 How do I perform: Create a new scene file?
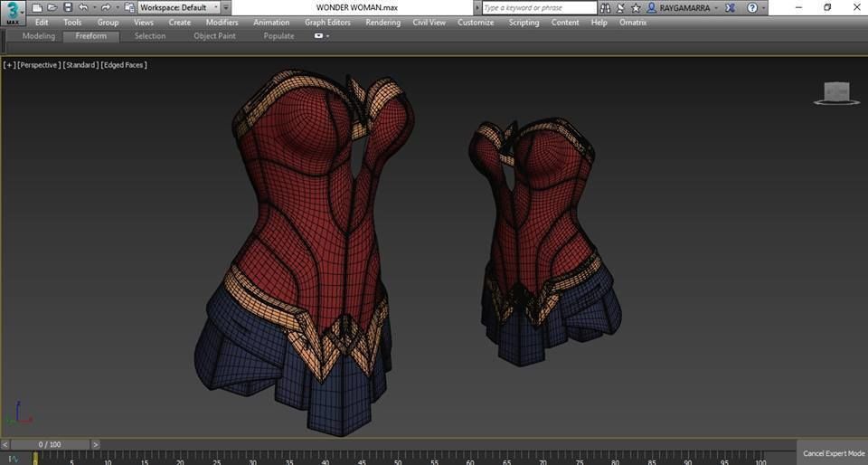pos(36,8)
